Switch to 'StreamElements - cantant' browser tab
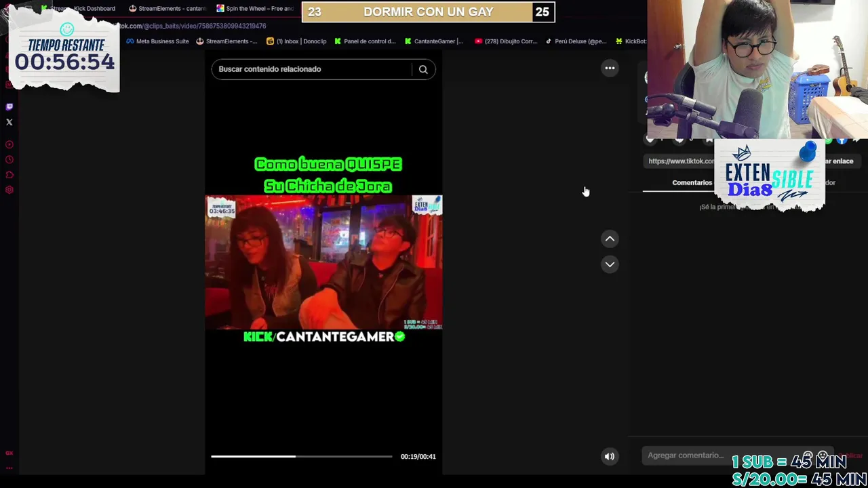Screen dimensions: 868x488 (x=167, y=9)
